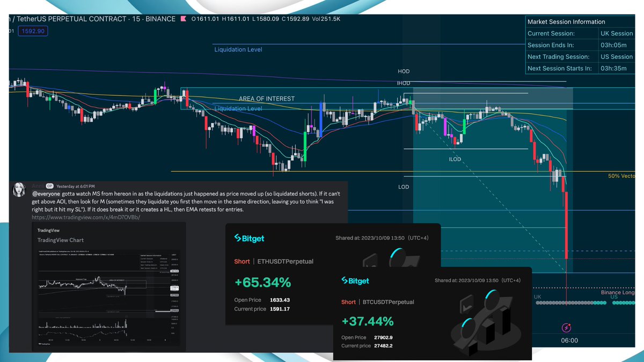Click the Bitget logo on the ETHUSDT card
Image resolution: width=644 pixels, height=362 pixels.
tap(250, 238)
